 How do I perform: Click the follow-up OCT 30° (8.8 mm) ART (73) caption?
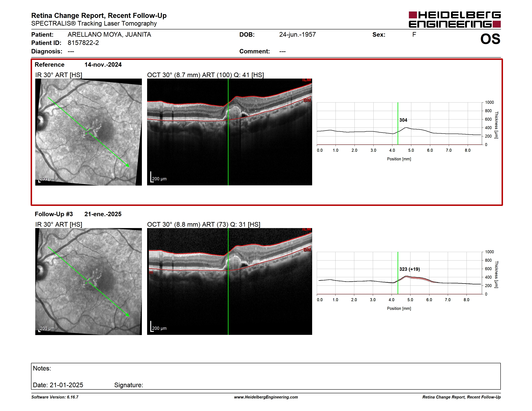point(204,224)
